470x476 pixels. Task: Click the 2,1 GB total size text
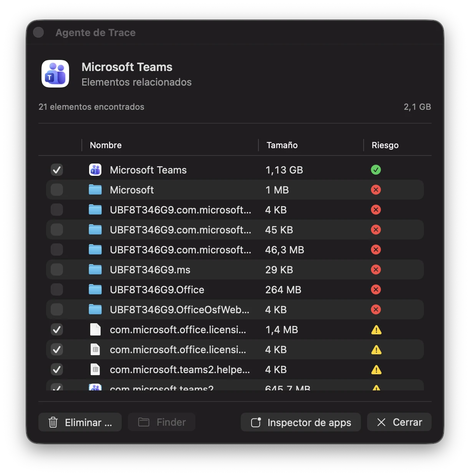click(x=417, y=107)
